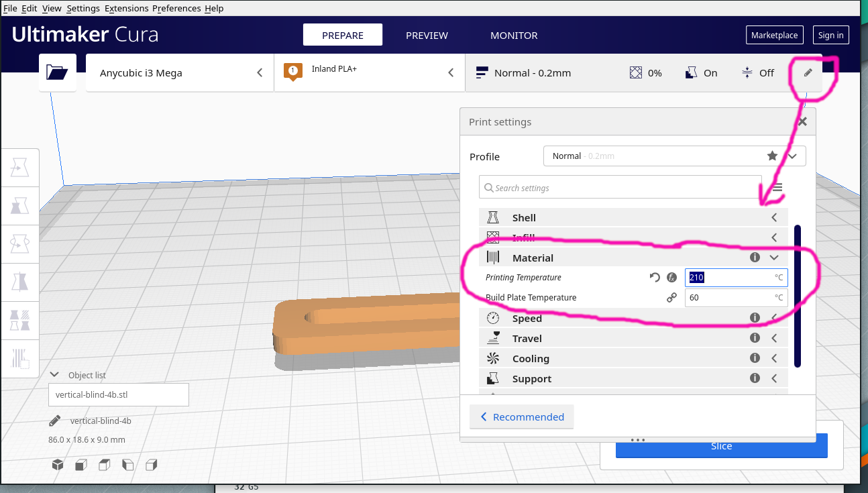
Task: Click the support On indicator icon
Action: point(692,72)
